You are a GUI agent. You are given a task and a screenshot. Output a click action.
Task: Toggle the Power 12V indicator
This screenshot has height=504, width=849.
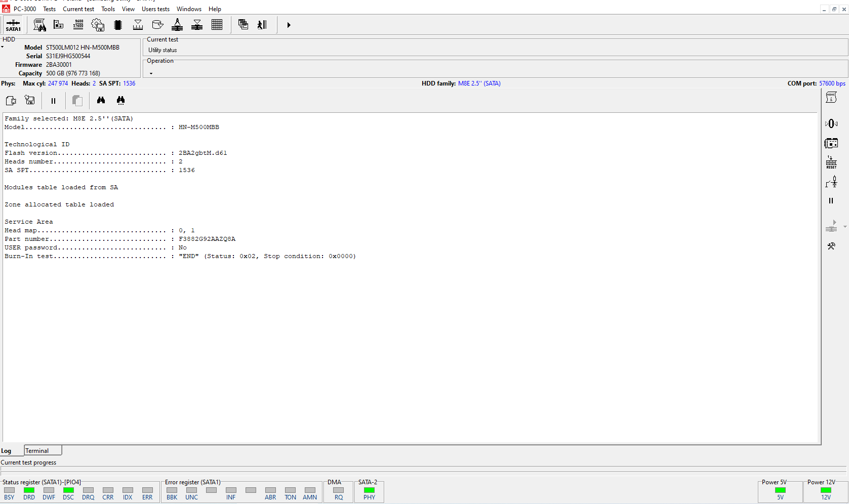click(826, 490)
